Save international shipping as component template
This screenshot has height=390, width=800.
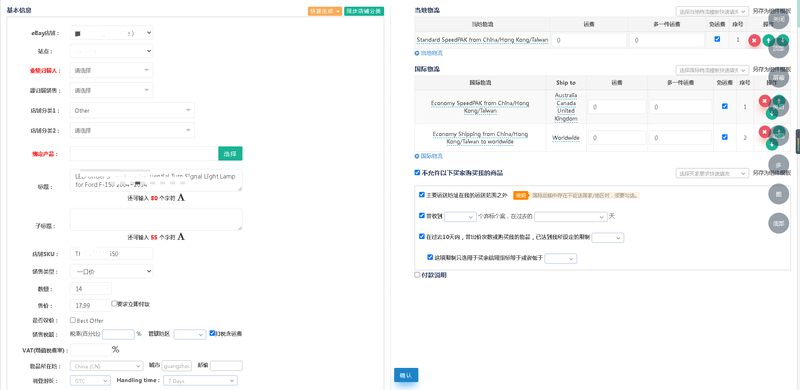(x=772, y=70)
